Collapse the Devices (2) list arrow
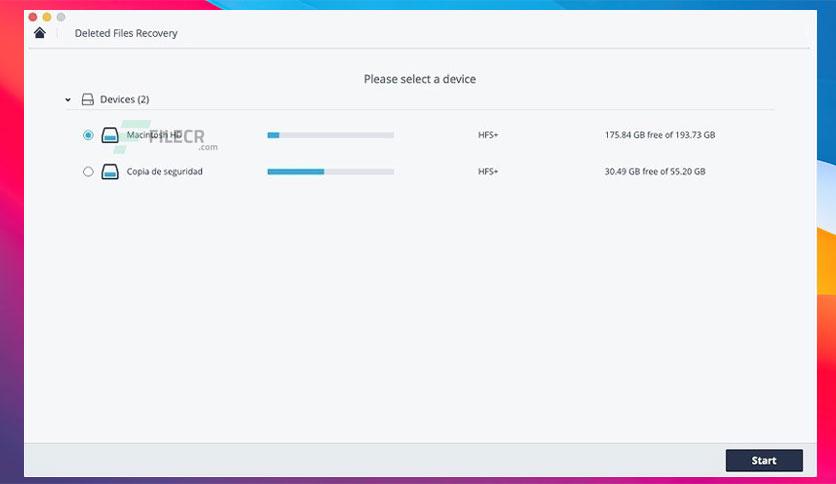The width and height of the screenshot is (836, 484). coord(68,100)
